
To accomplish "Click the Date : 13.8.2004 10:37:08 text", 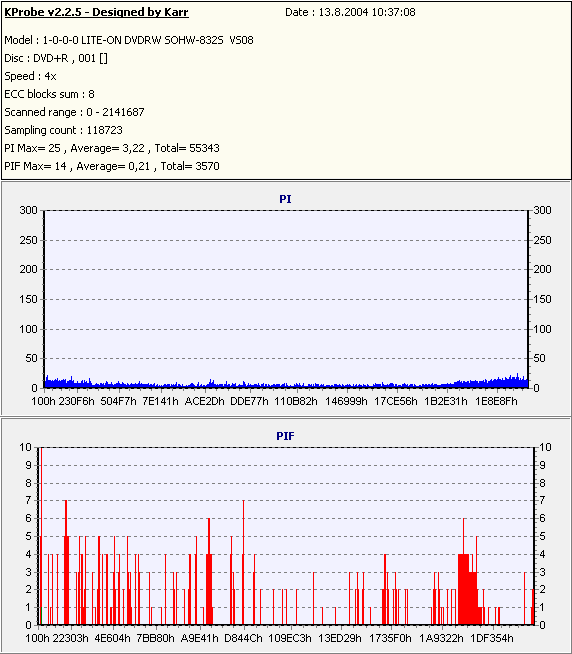I will point(350,12).
